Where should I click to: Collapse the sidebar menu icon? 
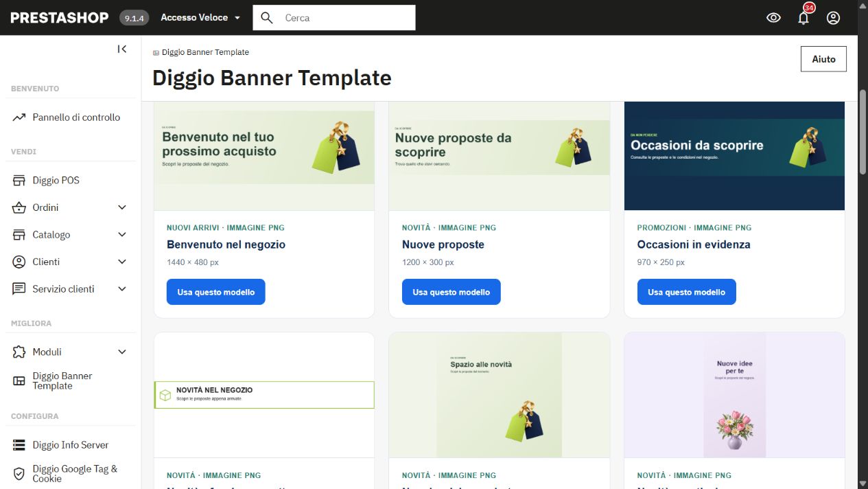coord(122,49)
